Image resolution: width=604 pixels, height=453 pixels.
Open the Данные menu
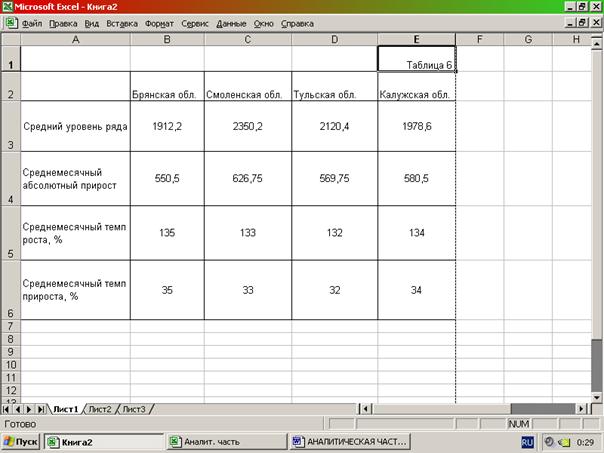[231, 21]
